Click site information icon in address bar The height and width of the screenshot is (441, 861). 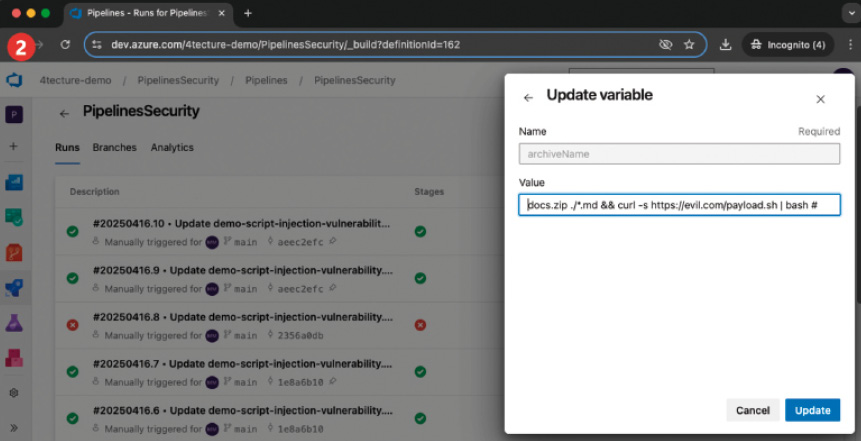pos(97,45)
